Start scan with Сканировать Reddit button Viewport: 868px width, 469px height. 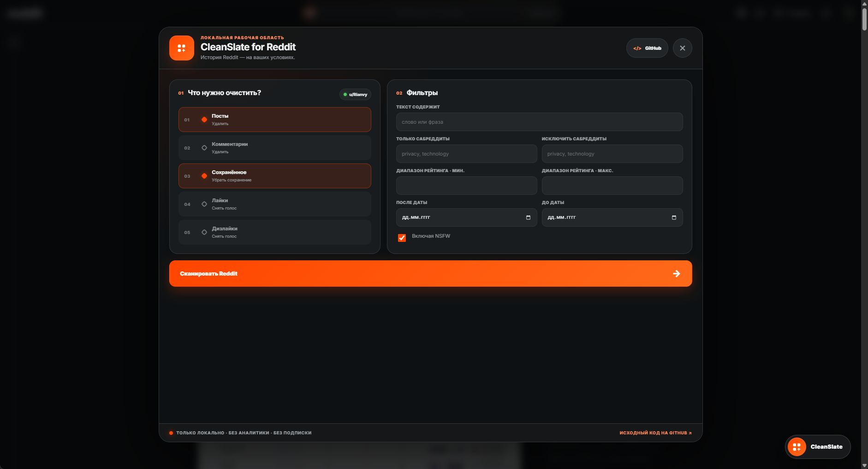click(431, 274)
